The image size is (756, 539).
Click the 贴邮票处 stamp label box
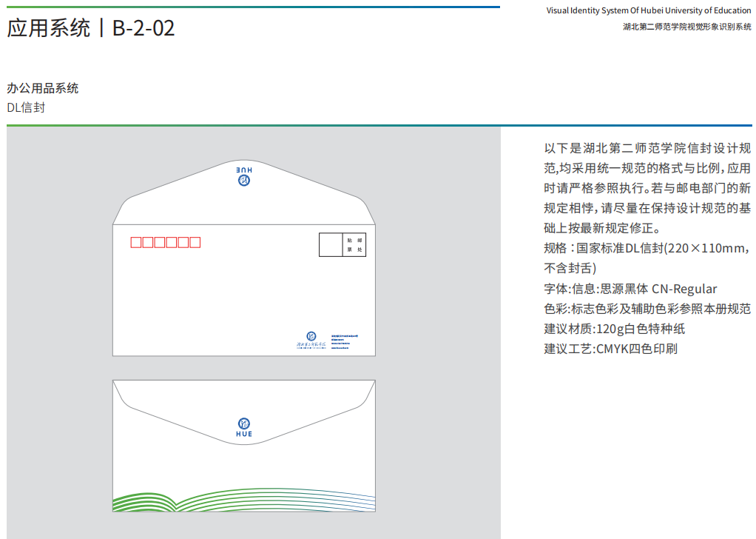[x=355, y=245]
